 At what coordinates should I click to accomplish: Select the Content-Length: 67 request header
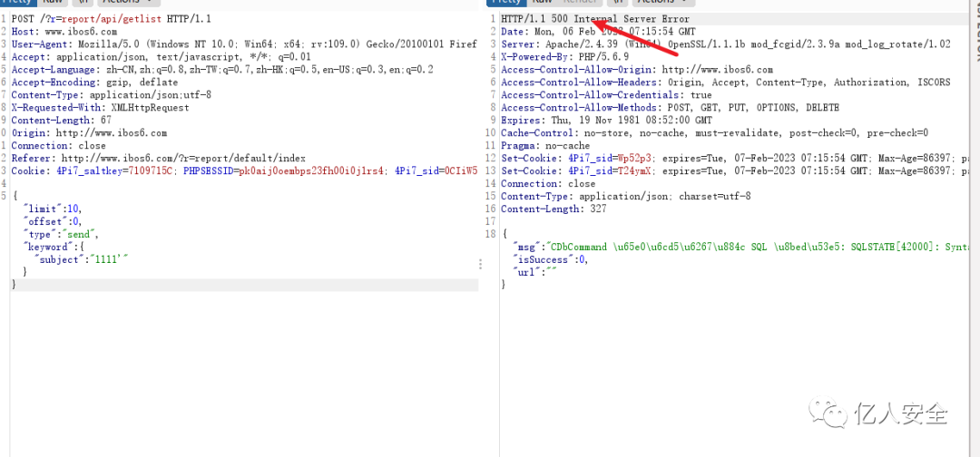(62, 120)
